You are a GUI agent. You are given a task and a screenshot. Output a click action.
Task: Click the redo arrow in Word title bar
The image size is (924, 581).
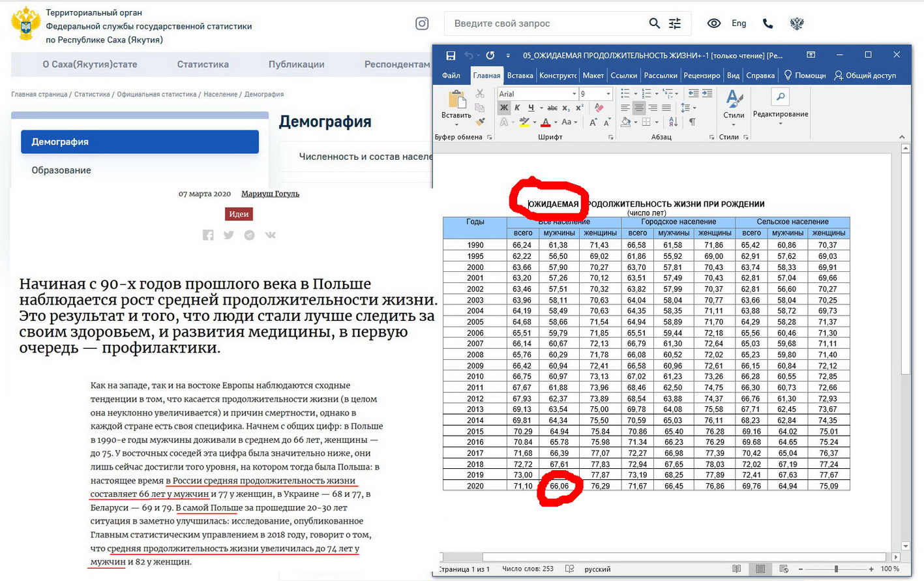tap(490, 55)
